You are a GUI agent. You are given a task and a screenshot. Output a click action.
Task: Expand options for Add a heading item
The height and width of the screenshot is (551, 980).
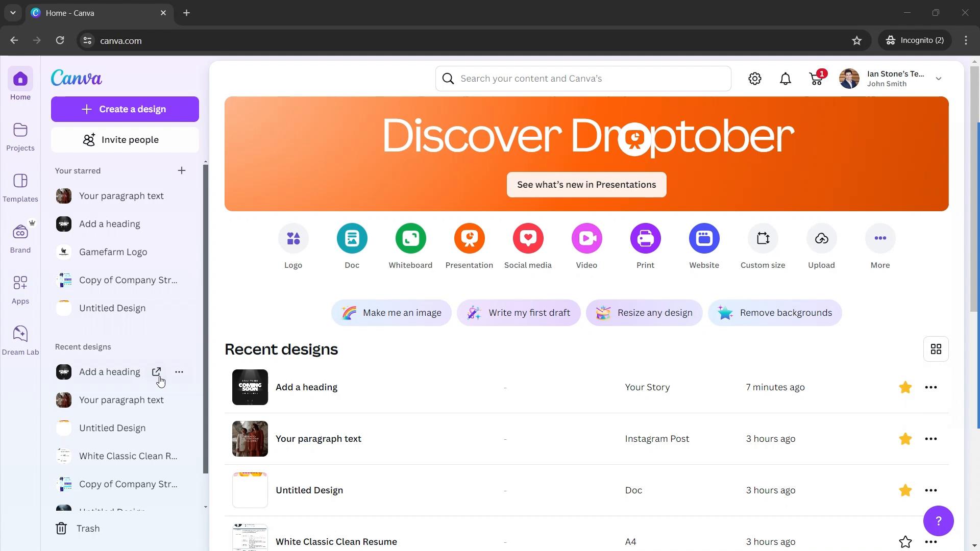pos(179,372)
